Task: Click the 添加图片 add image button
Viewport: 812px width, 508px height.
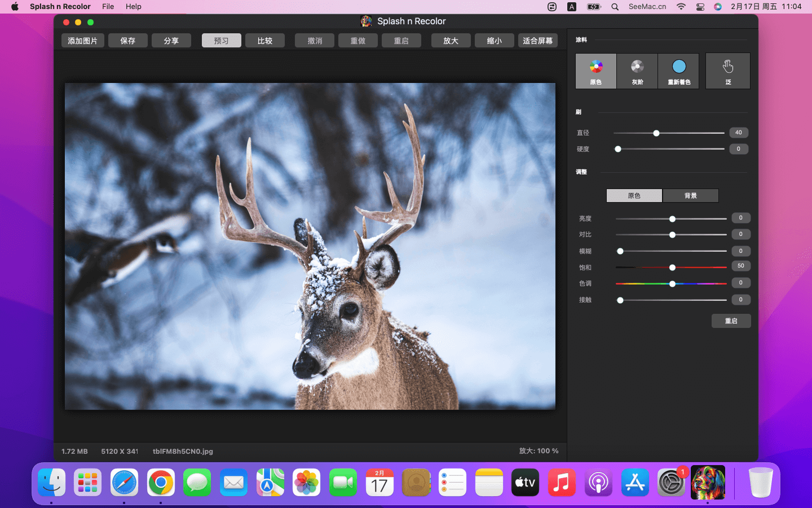Action: pyautogui.click(x=82, y=41)
